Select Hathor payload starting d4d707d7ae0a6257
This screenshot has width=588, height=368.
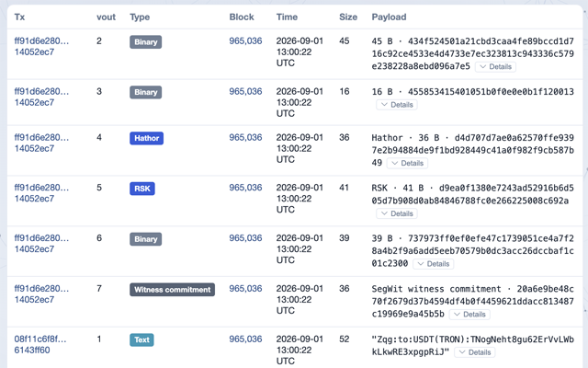coord(473,150)
